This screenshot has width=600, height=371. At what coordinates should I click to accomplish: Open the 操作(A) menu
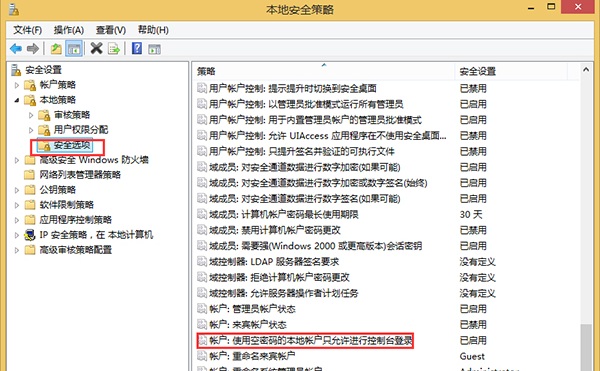(x=68, y=30)
